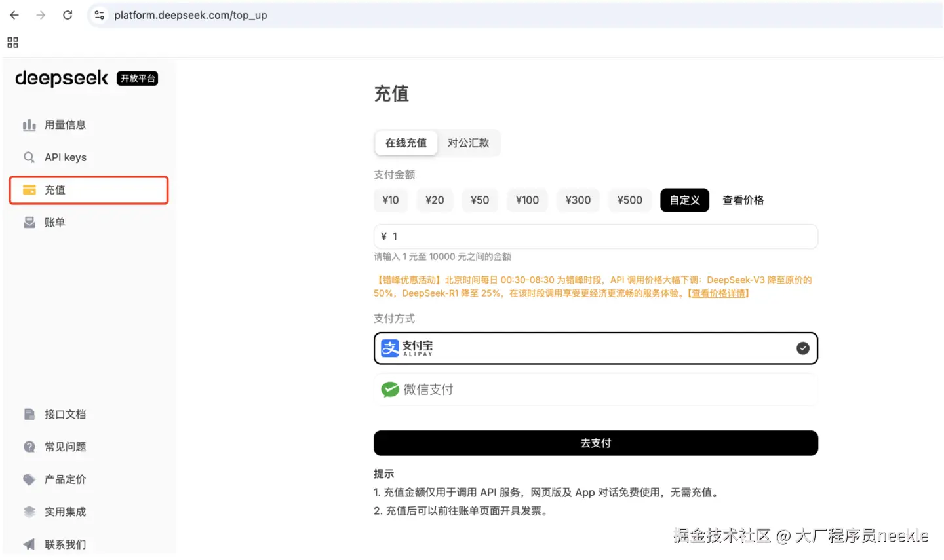Click the Alipay logo icon

390,348
